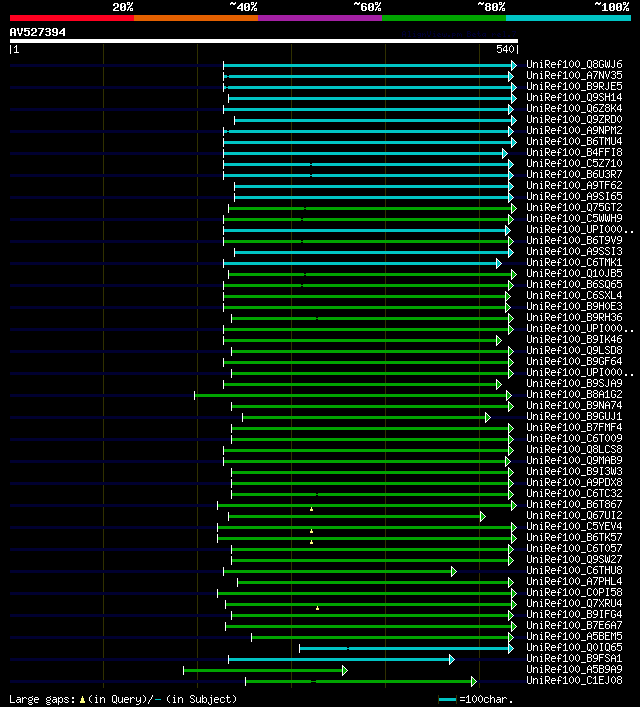Click the UniRef100_B7E6A7 label

[574, 625]
